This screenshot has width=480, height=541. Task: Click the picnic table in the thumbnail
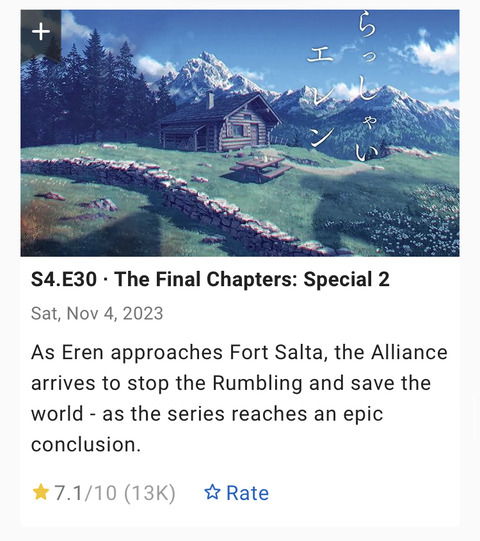[261, 167]
